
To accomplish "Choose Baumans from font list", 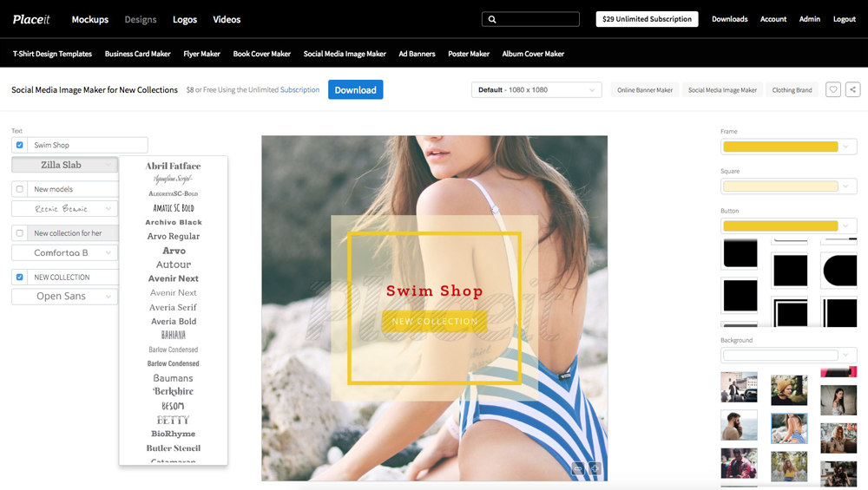I will [174, 378].
